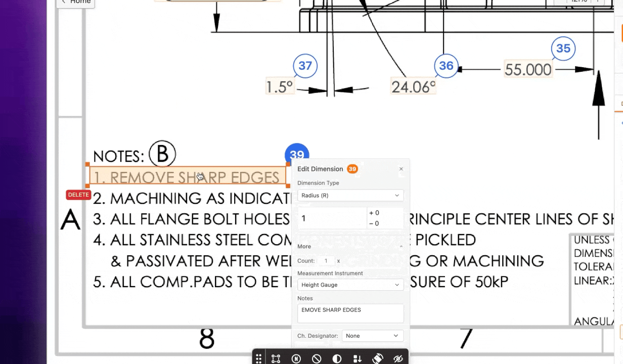Click the DELETE tag on the highlighted note
This screenshot has width=623, height=364.
[x=78, y=195]
